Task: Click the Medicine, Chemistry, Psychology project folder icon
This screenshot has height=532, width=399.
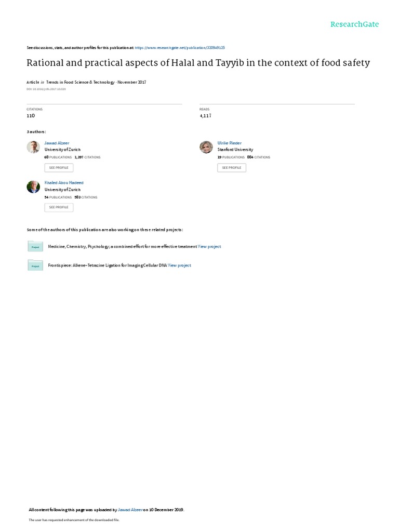Action: [x=35, y=246]
